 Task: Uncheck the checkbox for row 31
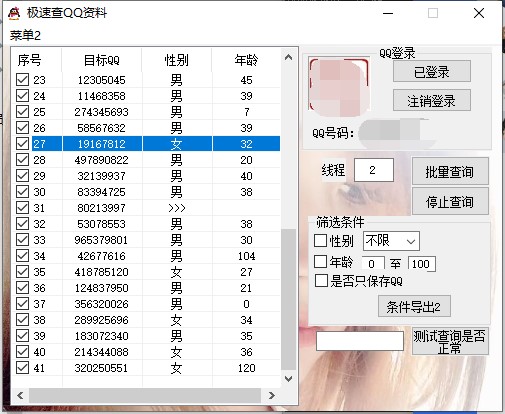click(22, 208)
